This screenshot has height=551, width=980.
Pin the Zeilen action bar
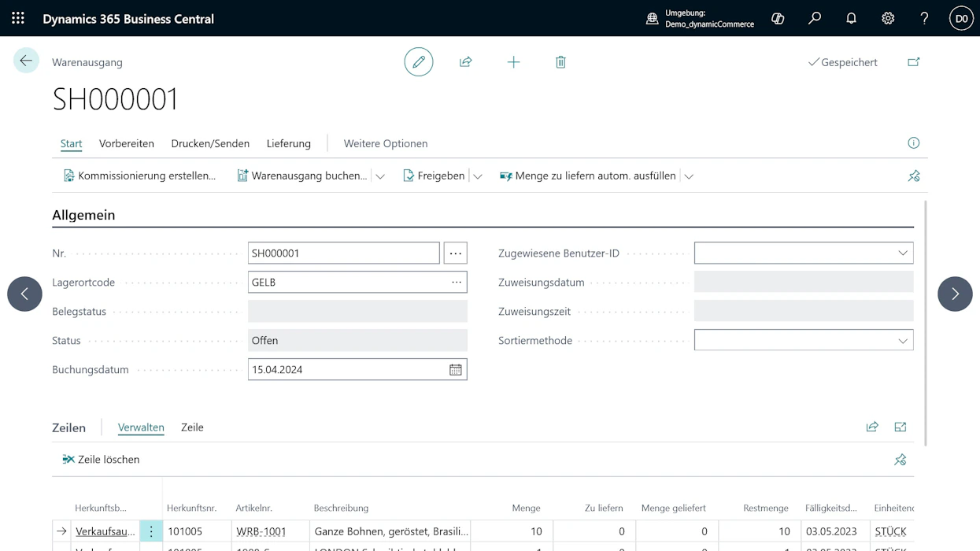coord(900,460)
